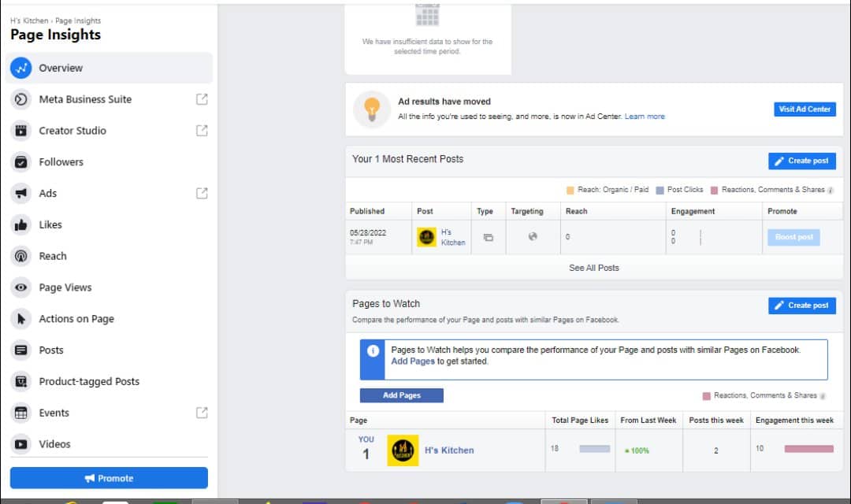Open Creator Studio external link arrow
Screen dimensions: 851x504
[x=202, y=131]
